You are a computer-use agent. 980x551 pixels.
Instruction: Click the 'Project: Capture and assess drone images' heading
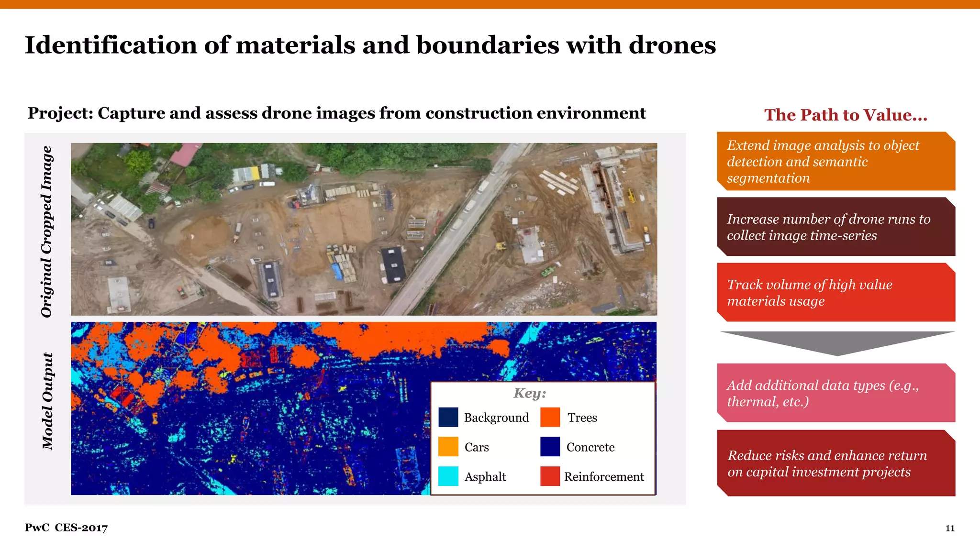pyautogui.click(x=336, y=113)
